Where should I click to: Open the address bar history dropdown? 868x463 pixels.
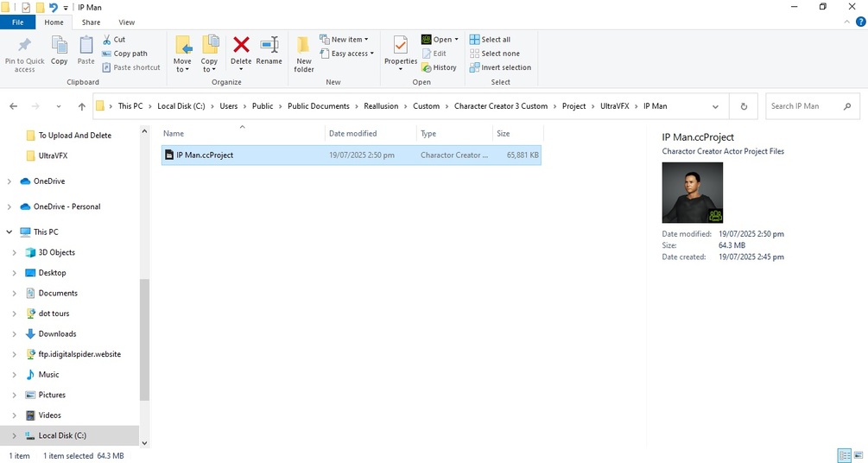pyautogui.click(x=715, y=106)
